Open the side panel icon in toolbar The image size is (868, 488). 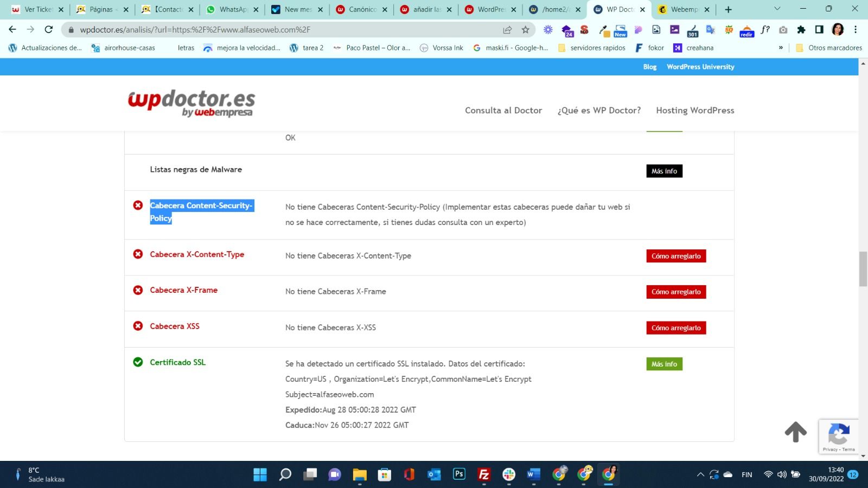pyautogui.click(x=819, y=30)
